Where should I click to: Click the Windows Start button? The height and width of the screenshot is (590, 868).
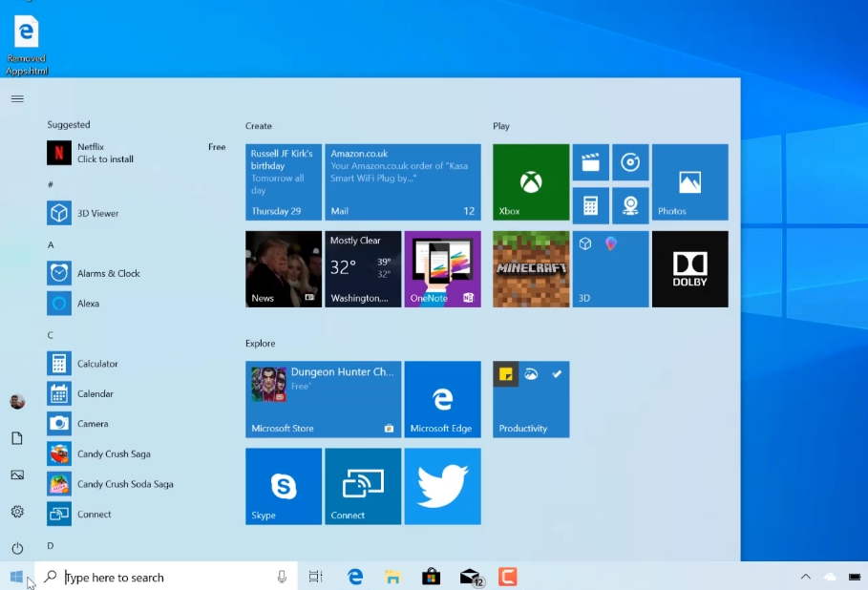tap(16, 577)
